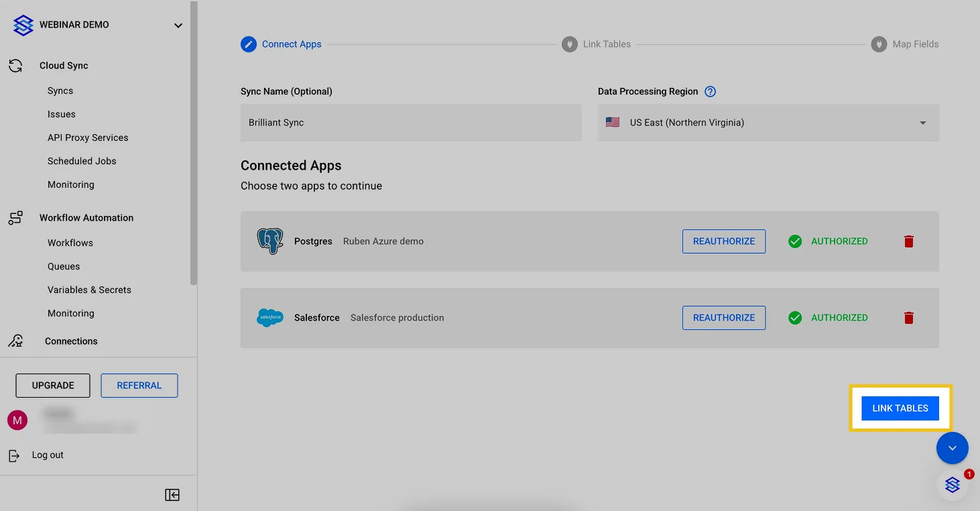Go to Issues in the sidebar

tap(62, 114)
